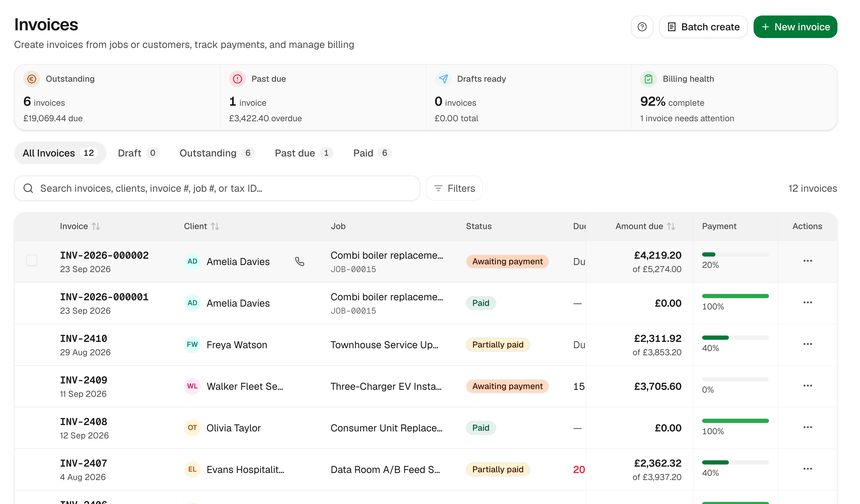860x504 pixels.
Task: Click the £3,705.60 amount due
Action: pos(657,386)
